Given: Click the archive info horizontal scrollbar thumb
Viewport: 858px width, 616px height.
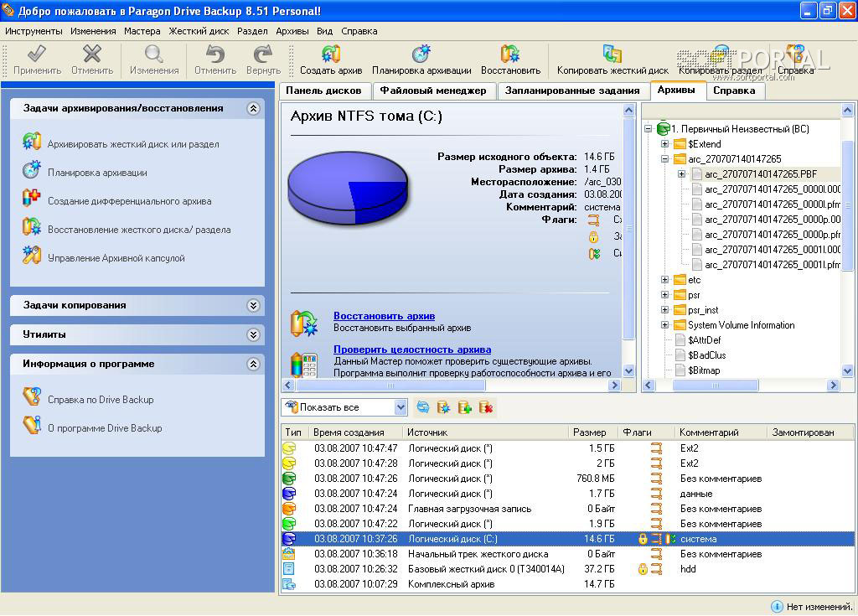Looking at the screenshot, I should click(x=390, y=386).
